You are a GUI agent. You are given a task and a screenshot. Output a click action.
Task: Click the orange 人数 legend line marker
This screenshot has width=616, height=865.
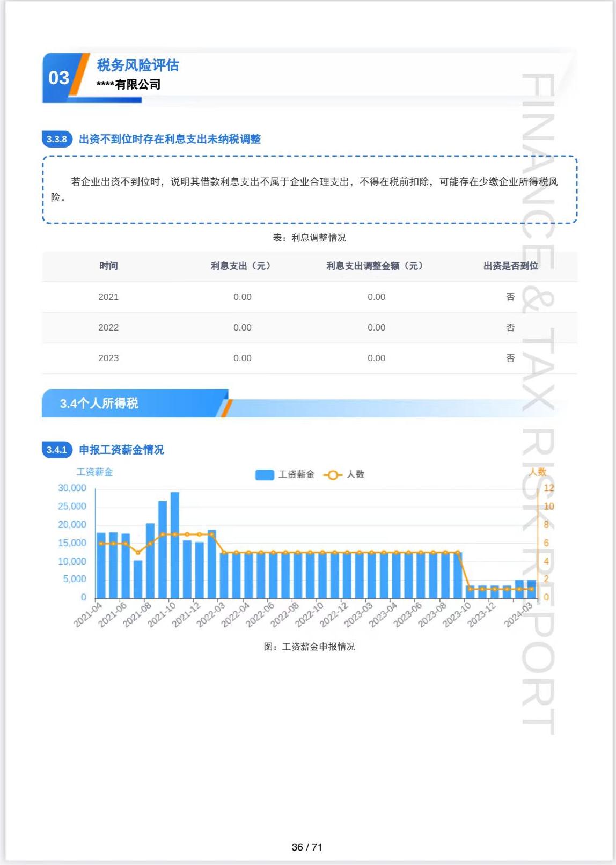pos(333,475)
